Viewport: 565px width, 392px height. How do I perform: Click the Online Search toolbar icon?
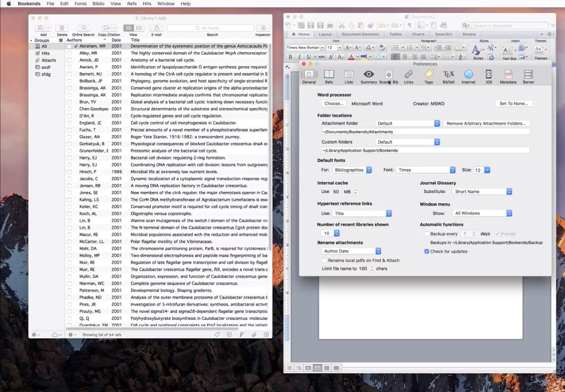(84, 28)
